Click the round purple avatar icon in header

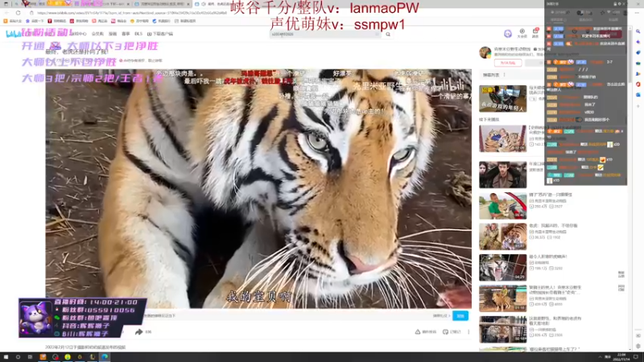tap(508, 34)
